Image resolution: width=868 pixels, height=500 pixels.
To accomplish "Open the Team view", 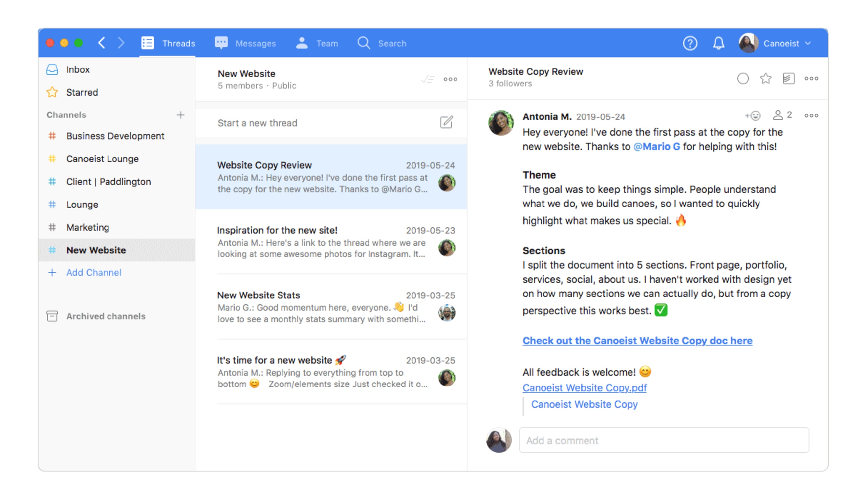I will (x=327, y=43).
